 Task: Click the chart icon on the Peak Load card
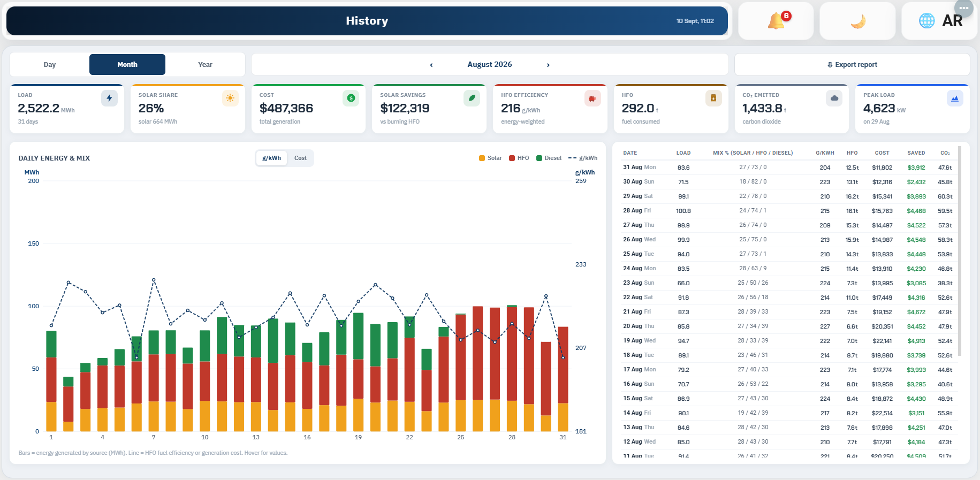[955, 98]
